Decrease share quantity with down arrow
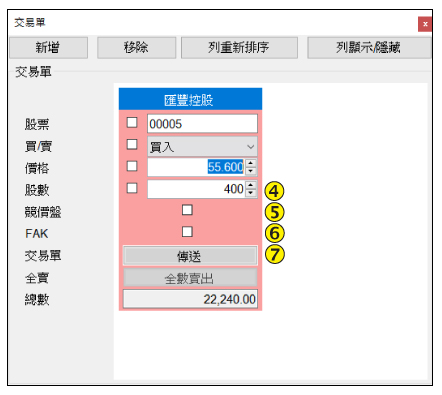The width and height of the screenshot is (442, 395). tap(251, 193)
